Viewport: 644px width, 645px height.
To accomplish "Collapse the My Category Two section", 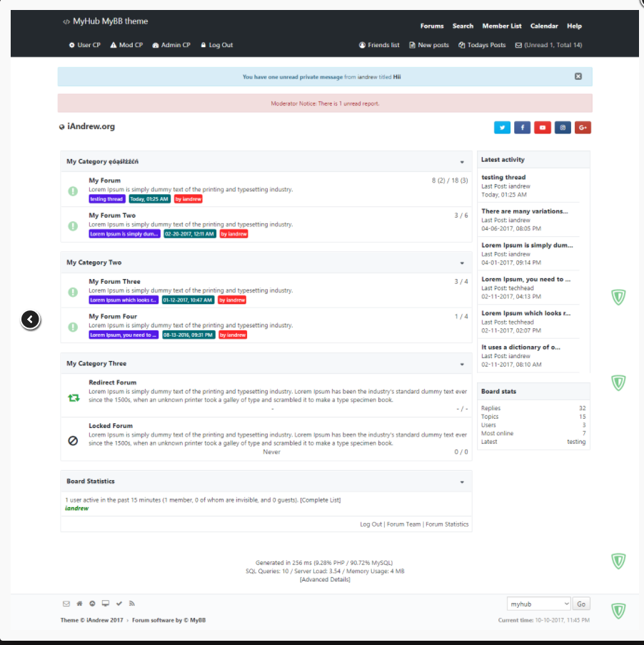I will [x=462, y=263].
